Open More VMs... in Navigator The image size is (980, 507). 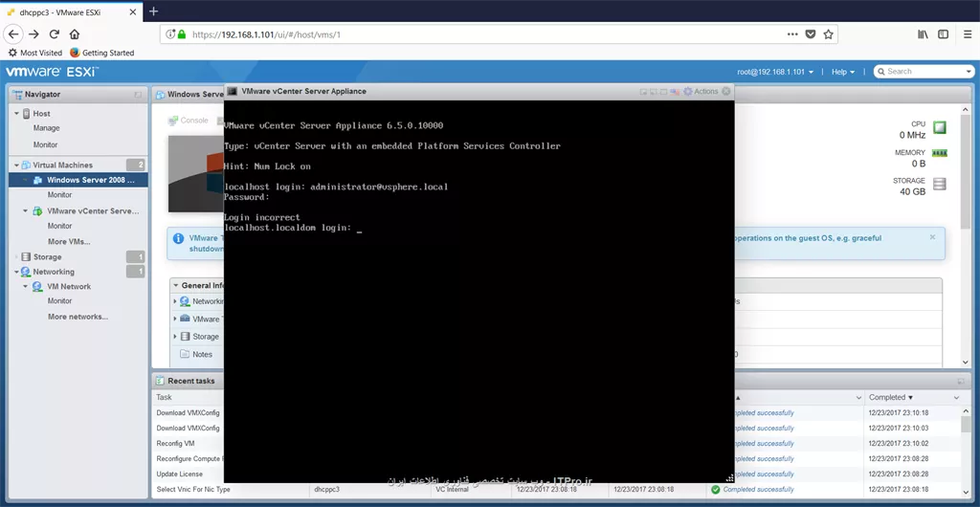pyautogui.click(x=69, y=242)
